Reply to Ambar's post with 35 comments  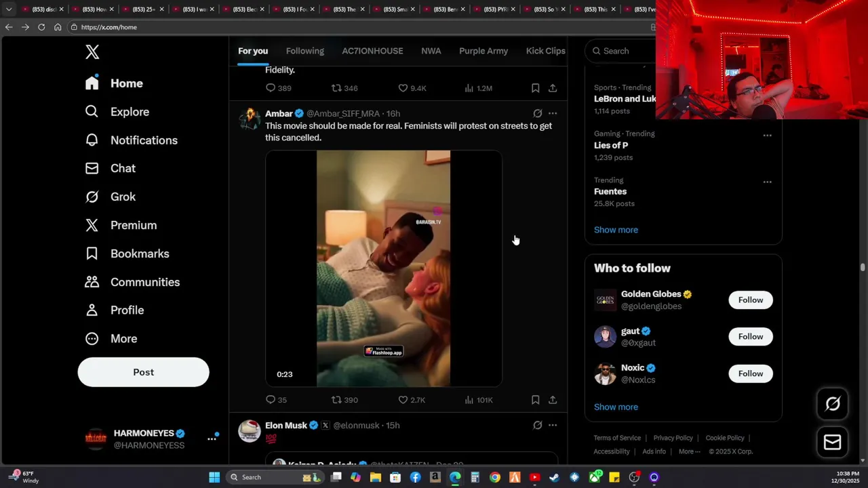click(276, 400)
